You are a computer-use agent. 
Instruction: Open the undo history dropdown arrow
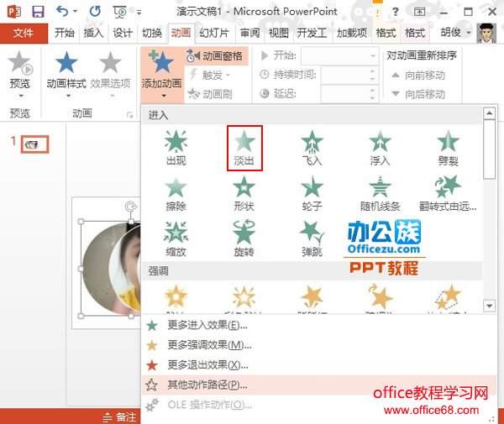(x=76, y=12)
